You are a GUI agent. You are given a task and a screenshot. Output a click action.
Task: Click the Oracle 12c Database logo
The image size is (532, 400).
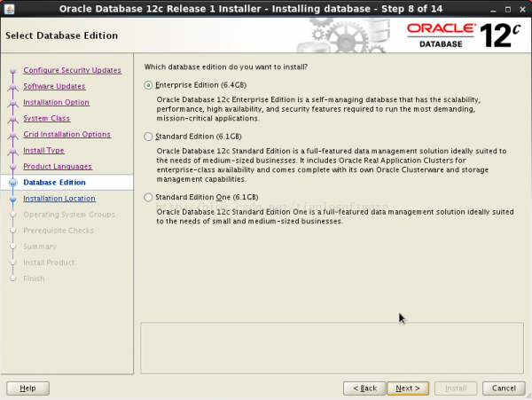tap(464, 35)
